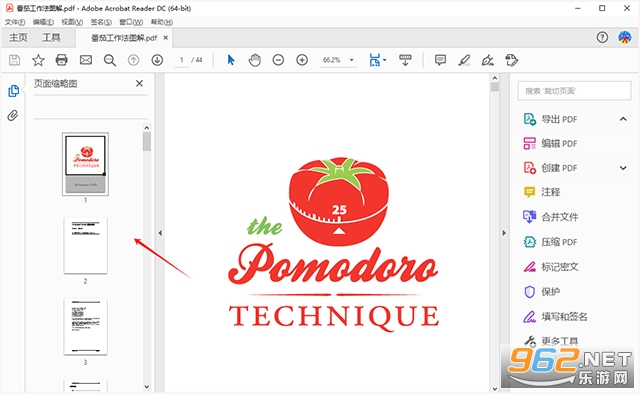The width and height of the screenshot is (640, 394).
Task: Go to next page down-arrow icon
Action: [157, 60]
